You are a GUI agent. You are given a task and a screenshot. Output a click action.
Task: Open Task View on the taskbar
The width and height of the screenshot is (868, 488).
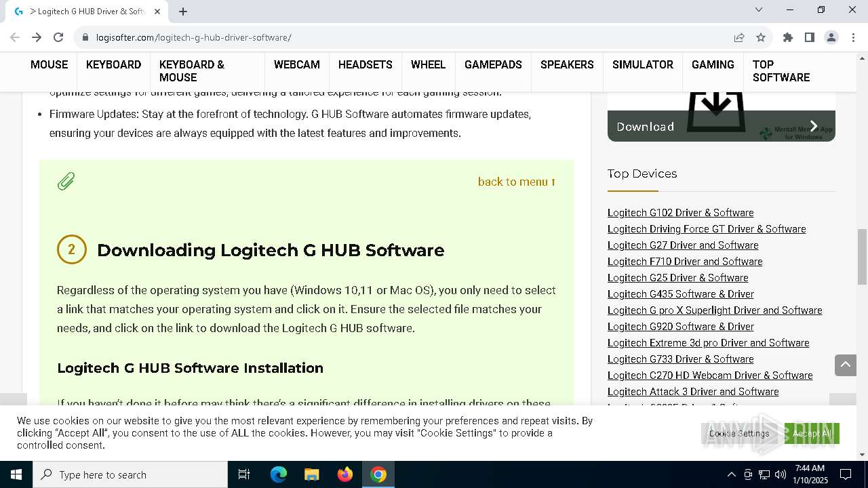tap(244, 474)
